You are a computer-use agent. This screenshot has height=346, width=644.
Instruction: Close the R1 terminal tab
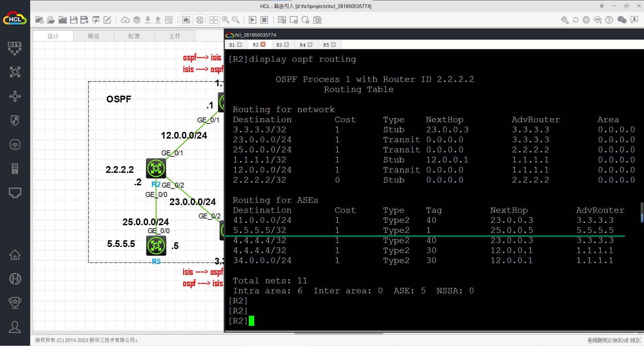coord(239,44)
